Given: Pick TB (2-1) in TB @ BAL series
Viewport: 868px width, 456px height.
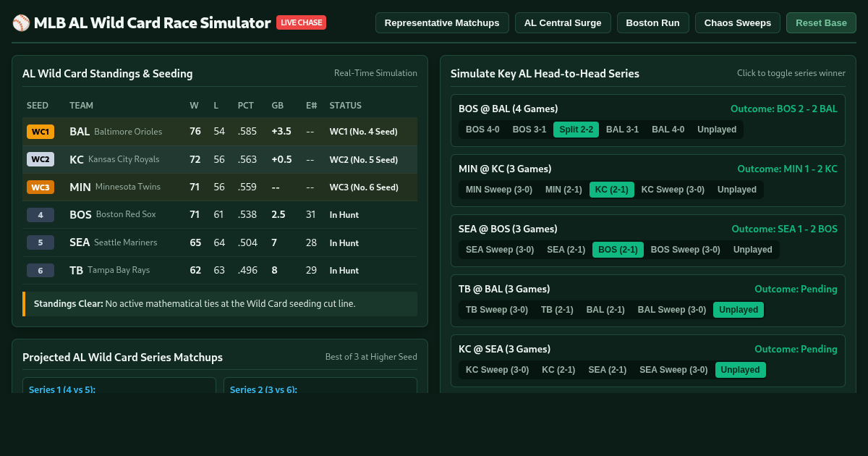Looking at the screenshot, I should click(x=557, y=310).
